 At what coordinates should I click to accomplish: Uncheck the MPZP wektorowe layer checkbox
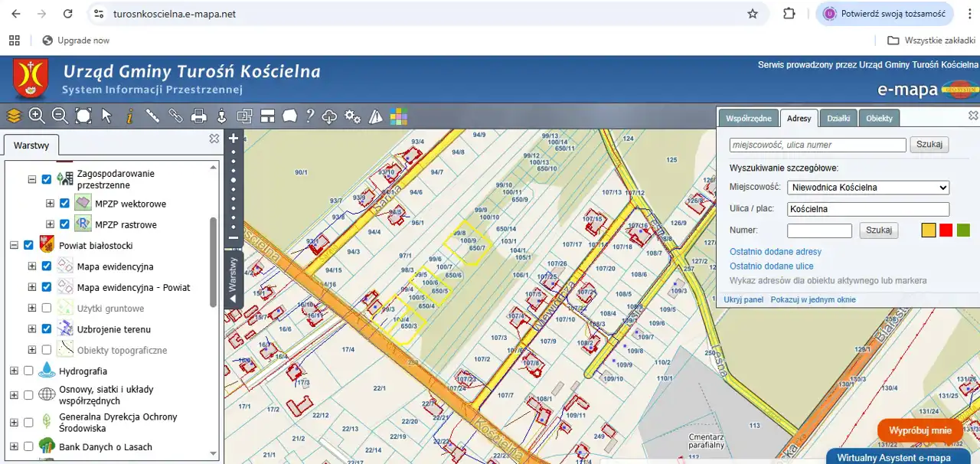(65, 204)
